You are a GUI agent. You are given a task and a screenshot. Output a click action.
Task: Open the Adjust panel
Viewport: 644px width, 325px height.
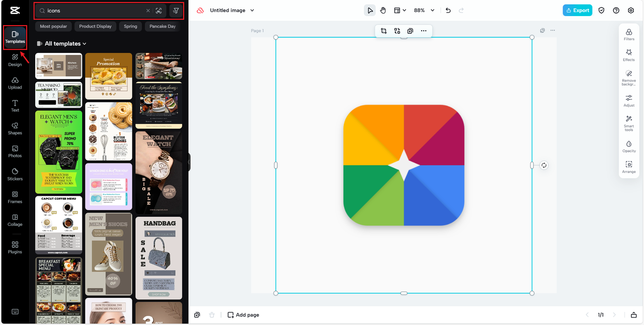629,101
